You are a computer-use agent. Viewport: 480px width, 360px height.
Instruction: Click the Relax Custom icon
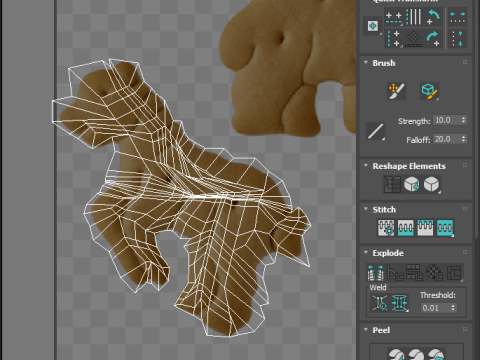pyautogui.click(x=431, y=184)
